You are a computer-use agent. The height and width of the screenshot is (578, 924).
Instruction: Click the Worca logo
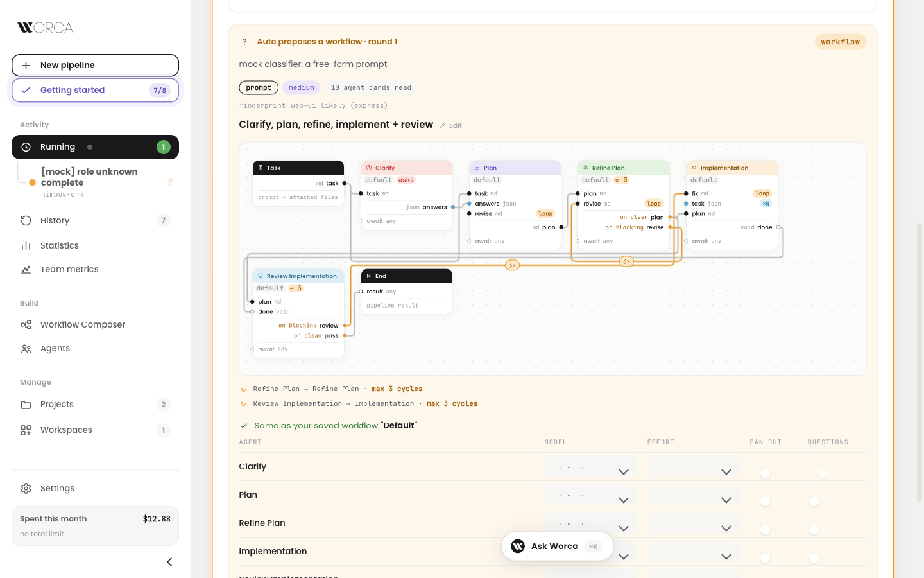(x=45, y=28)
